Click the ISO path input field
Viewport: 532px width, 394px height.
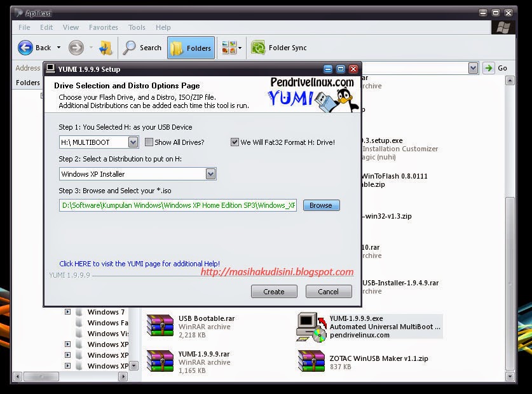178,205
